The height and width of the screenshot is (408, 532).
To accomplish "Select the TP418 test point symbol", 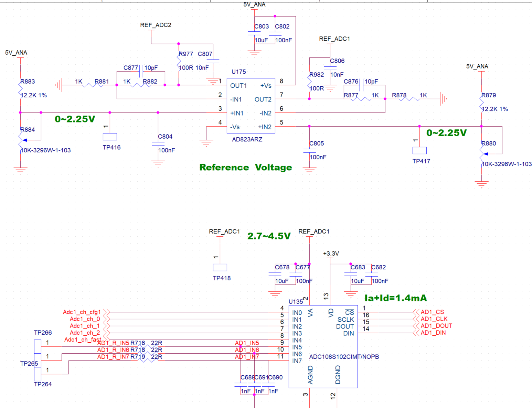I will click(220, 267).
